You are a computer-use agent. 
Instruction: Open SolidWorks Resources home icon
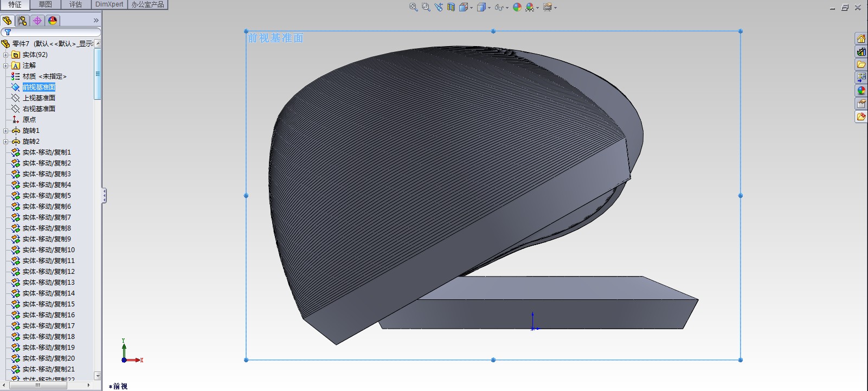[x=861, y=39]
